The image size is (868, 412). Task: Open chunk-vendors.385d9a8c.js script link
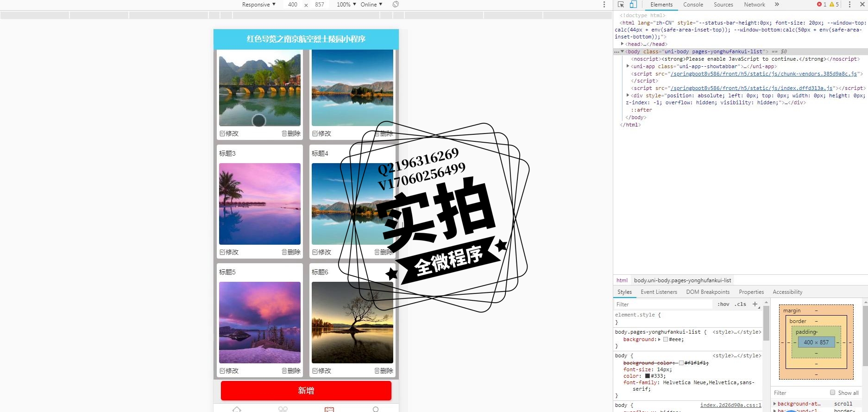point(764,74)
